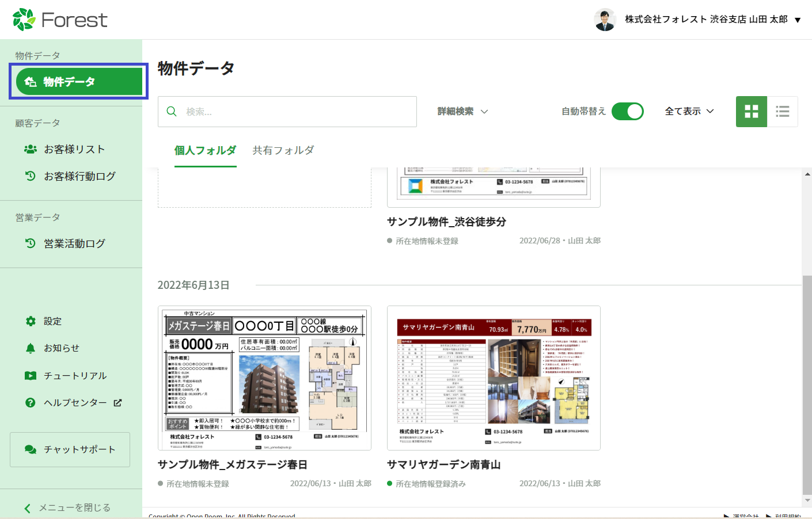Open the 全て表示 filter dropdown
Viewport: 812px width, 519px height.
pos(689,112)
